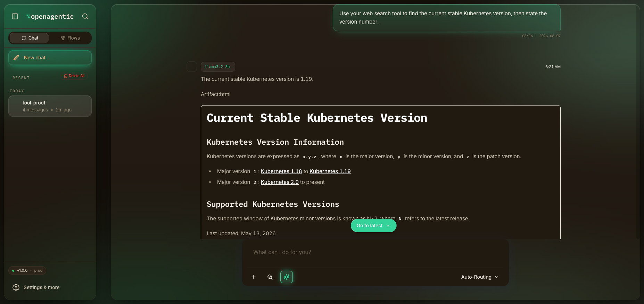Screen dimensions: 644x304
Task: Switch to the Flows tab
Action: coord(70,38)
